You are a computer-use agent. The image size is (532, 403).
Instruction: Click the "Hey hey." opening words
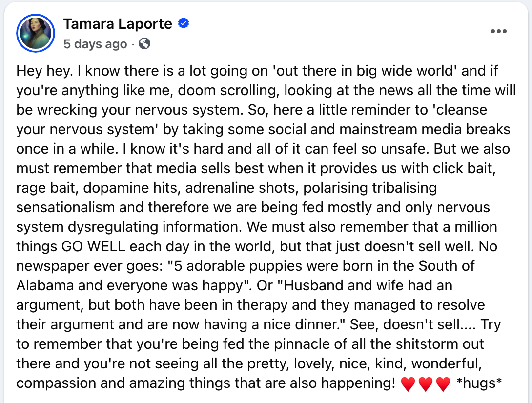point(43,72)
